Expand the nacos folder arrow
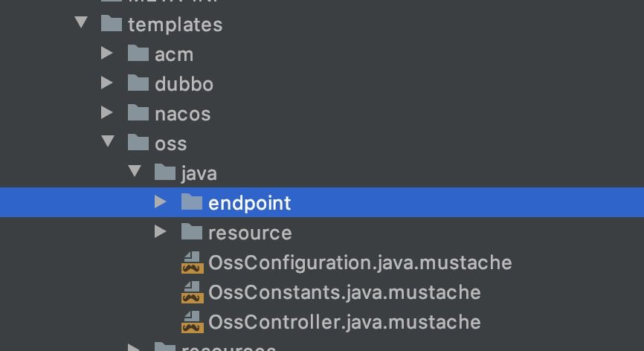The width and height of the screenshot is (644, 351). click(x=107, y=113)
